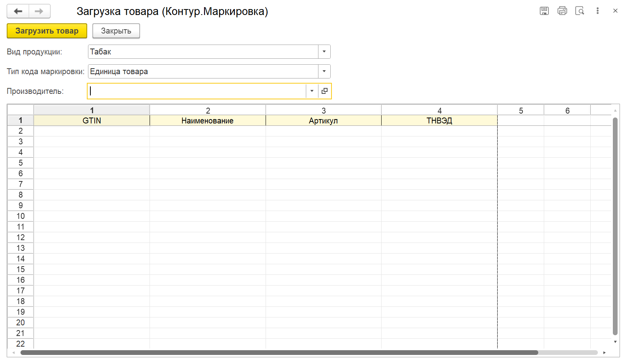Open the three-dot more options menu
This screenshot has height=364, width=631.
tap(597, 11)
